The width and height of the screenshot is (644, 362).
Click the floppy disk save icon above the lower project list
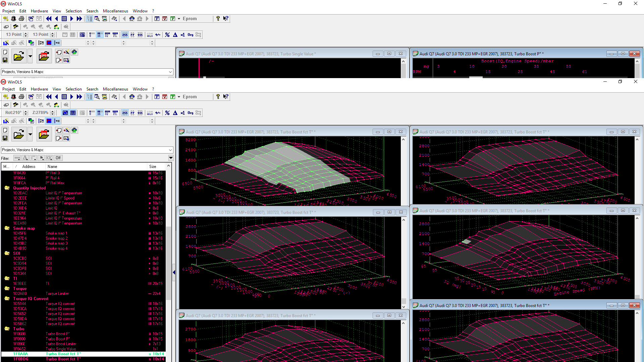pyautogui.click(x=5, y=138)
